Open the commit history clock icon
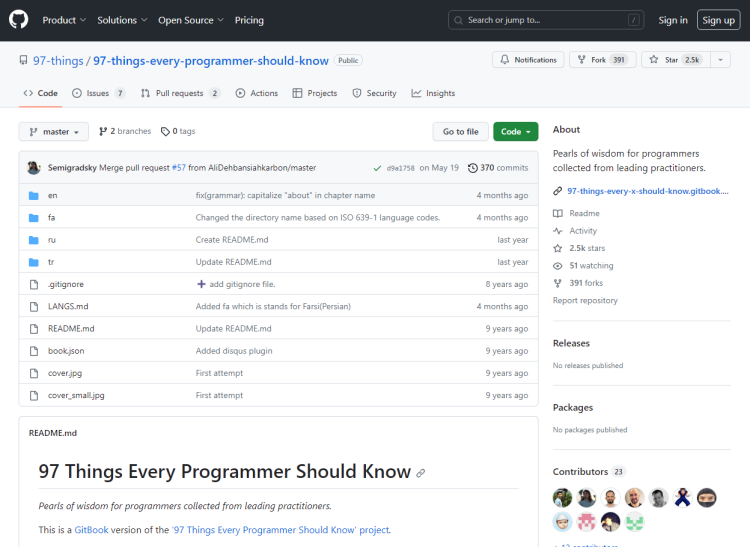Viewport: 750px width, 547px height. click(x=473, y=168)
